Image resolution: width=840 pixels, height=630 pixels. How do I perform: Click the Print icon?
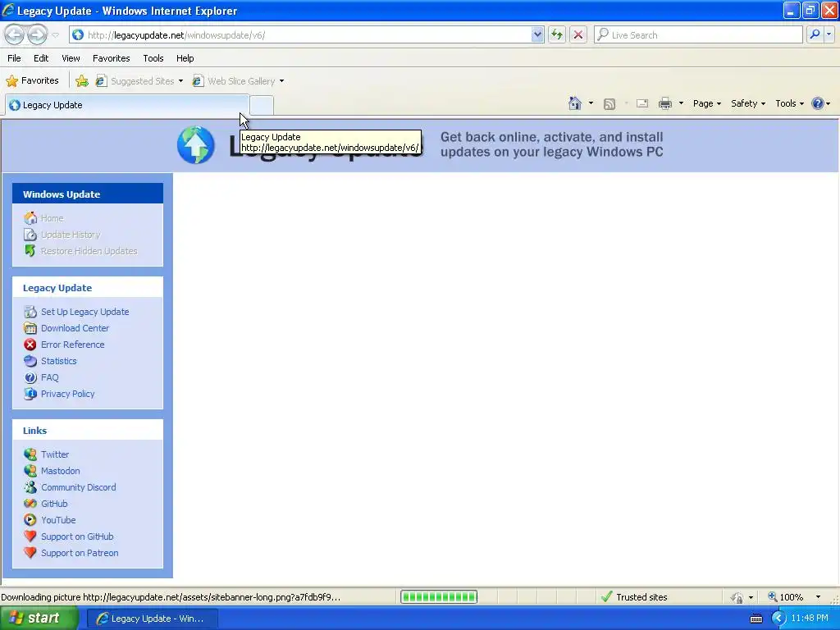[664, 103]
